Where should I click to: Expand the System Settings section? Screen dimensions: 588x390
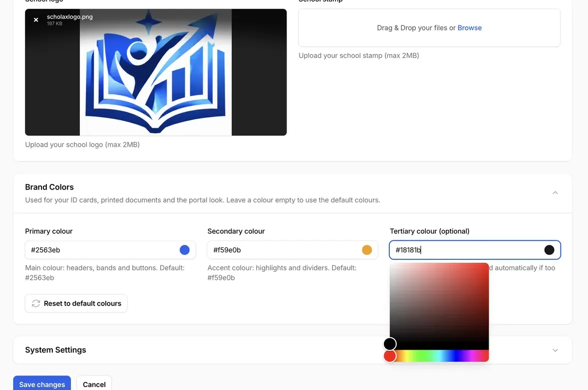pyautogui.click(x=556, y=350)
